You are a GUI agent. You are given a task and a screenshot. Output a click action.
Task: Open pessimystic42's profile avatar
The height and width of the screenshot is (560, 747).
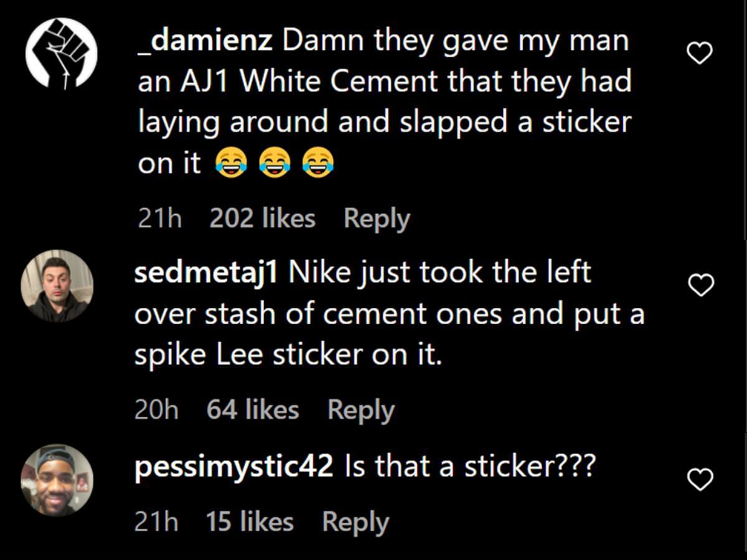(x=57, y=480)
